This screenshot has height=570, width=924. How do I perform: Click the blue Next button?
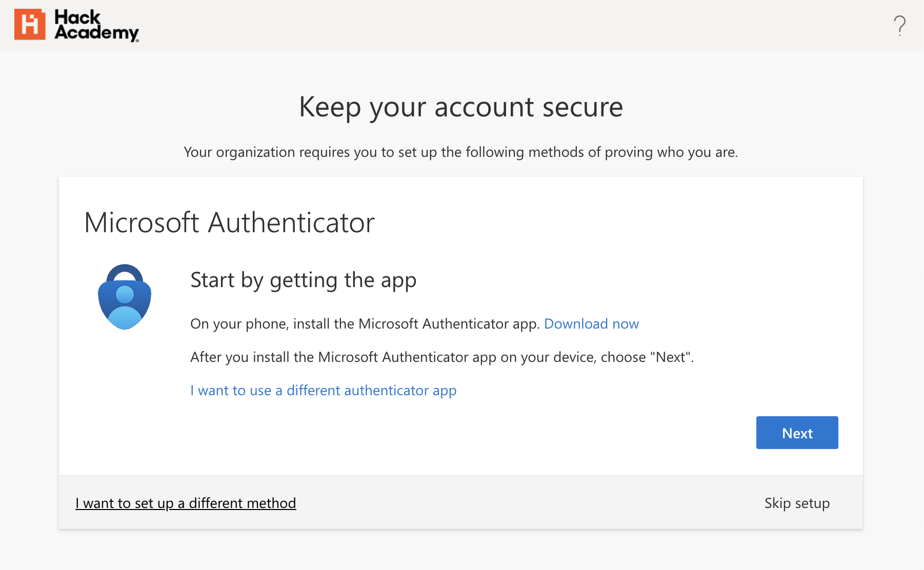click(x=797, y=433)
